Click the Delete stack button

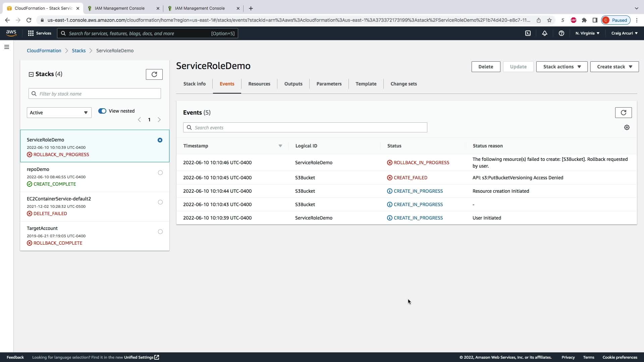485,67
